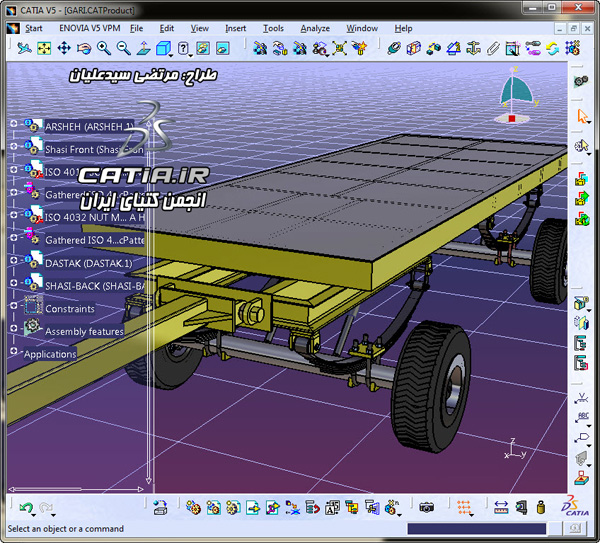Select the Normal View tool
This screenshot has height=543, width=600.
click(x=143, y=49)
